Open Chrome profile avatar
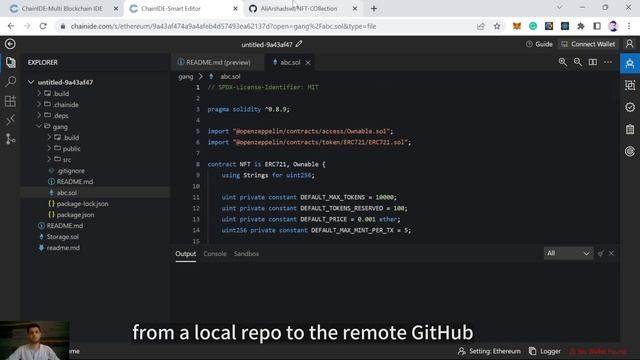The height and width of the screenshot is (360, 640). tap(613, 26)
